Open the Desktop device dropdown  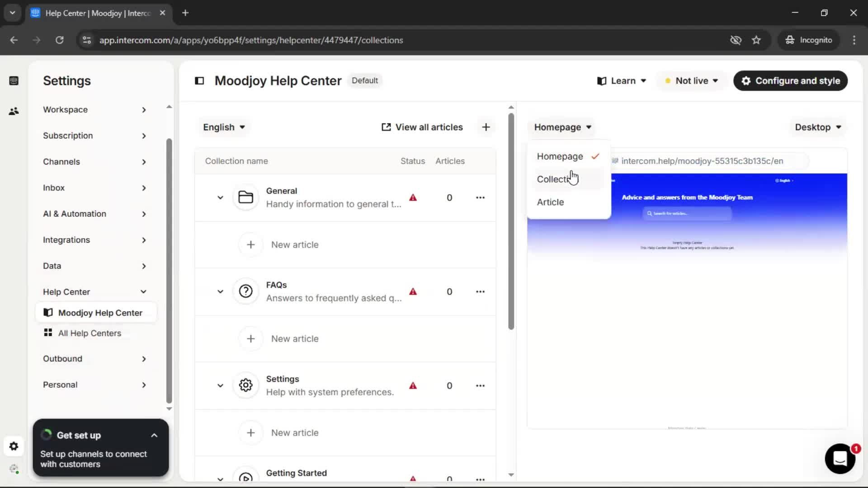(817, 127)
